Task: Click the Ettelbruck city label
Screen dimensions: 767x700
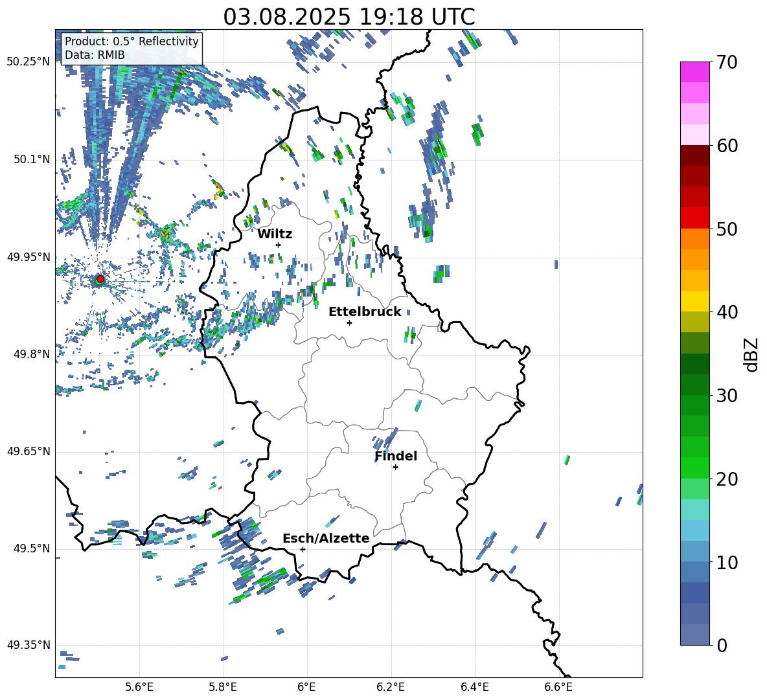Action: coord(365,312)
